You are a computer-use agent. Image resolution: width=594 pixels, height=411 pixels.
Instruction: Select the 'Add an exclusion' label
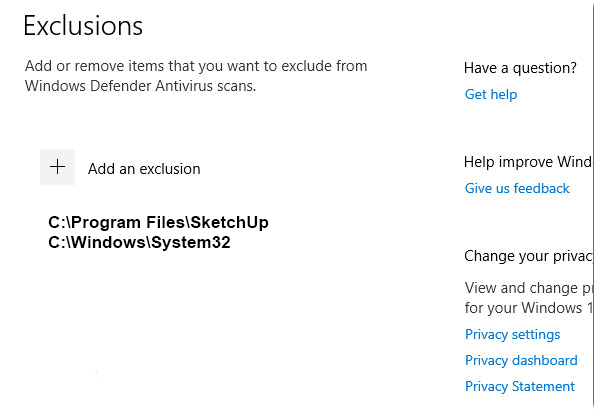coord(144,169)
